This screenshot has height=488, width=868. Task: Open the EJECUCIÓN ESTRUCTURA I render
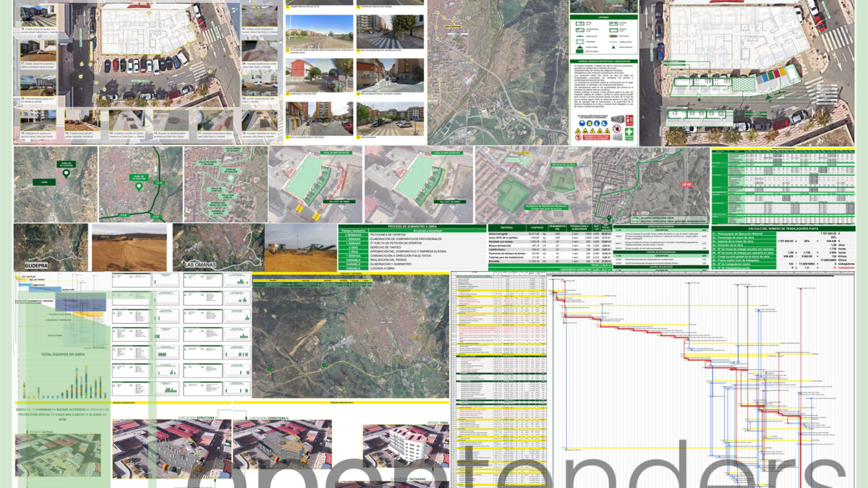click(171, 449)
